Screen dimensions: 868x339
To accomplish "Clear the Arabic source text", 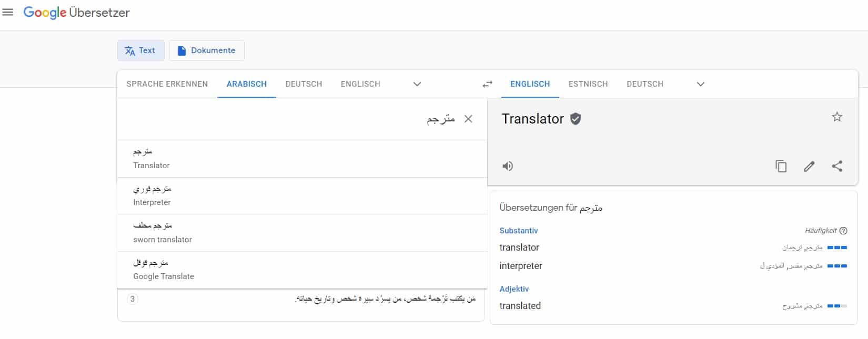I will tap(468, 119).
